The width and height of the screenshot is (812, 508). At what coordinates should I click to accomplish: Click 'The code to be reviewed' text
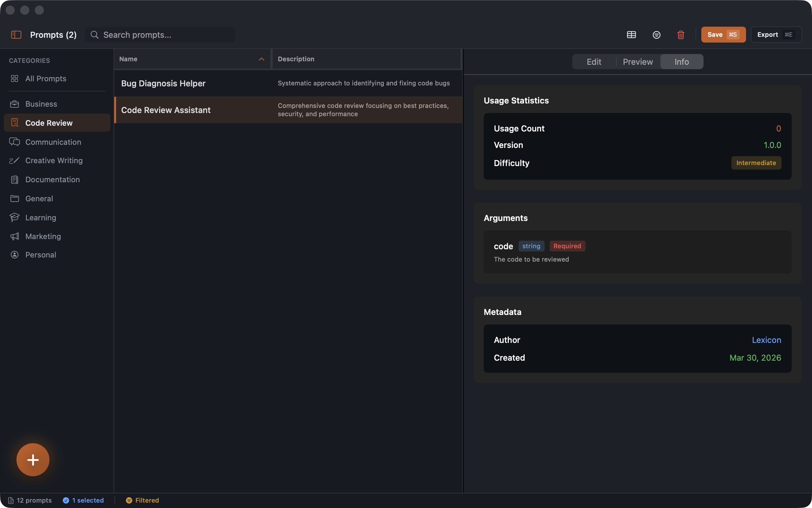coord(531,259)
